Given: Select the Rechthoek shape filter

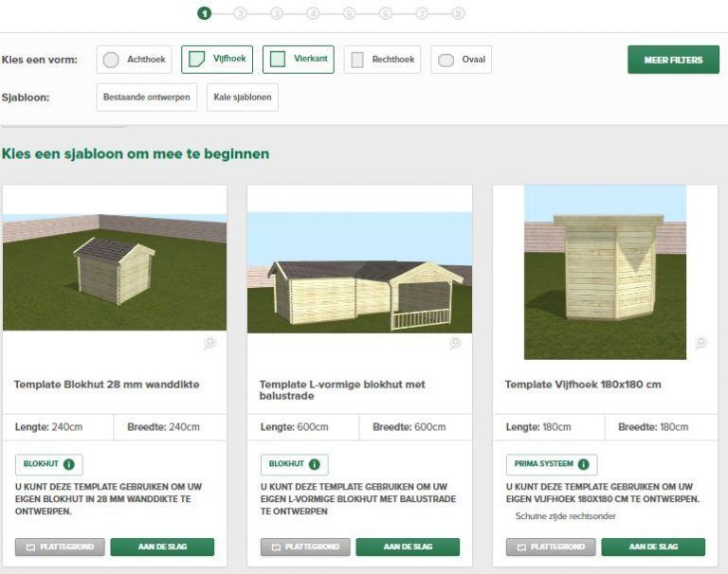Looking at the screenshot, I should pyautogui.click(x=382, y=60).
